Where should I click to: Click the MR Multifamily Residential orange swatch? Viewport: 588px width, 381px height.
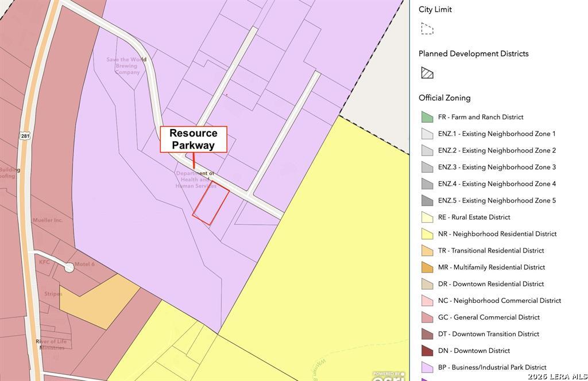[x=427, y=267]
